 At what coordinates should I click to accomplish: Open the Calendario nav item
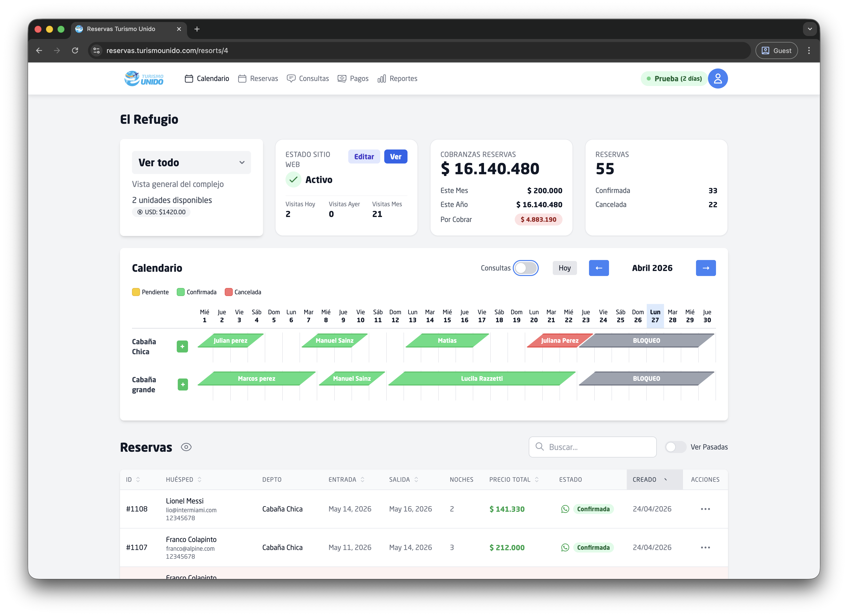coord(207,78)
